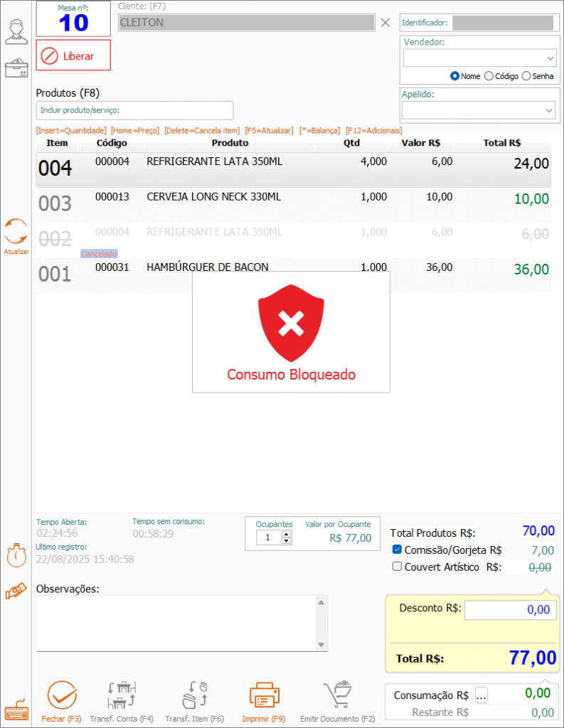Viewport: 564px width, 728px height.
Task: Uncheck the Comissão/Gorjeta checkbox
Action: tap(398, 550)
